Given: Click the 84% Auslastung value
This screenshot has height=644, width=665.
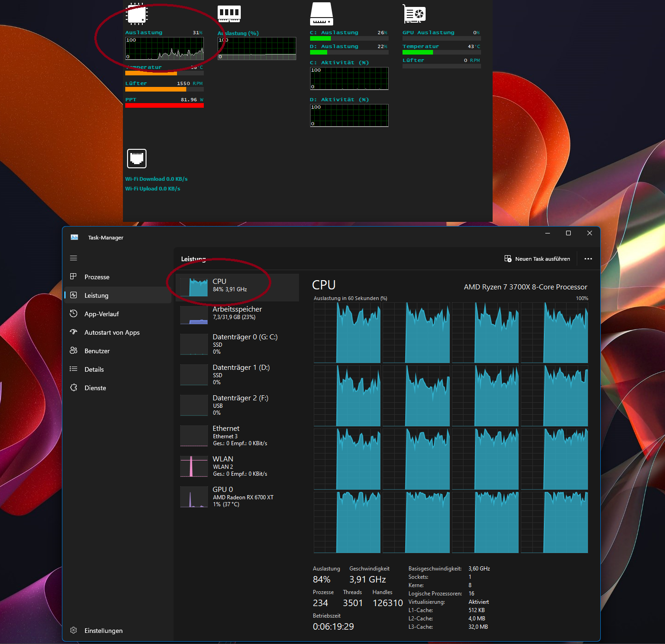Looking at the screenshot, I should (322, 580).
